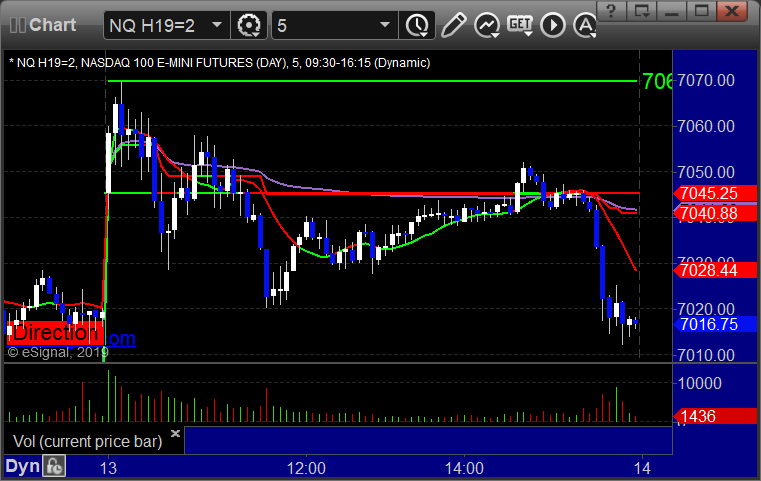
Task: Select the Vol (current price bar) label
Action: [x=87, y=441]
